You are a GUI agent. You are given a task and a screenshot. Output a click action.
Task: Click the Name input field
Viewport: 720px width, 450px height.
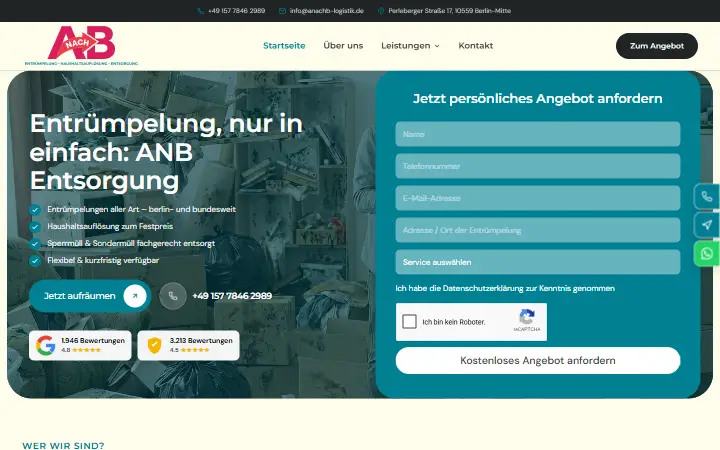coord(538,134)
